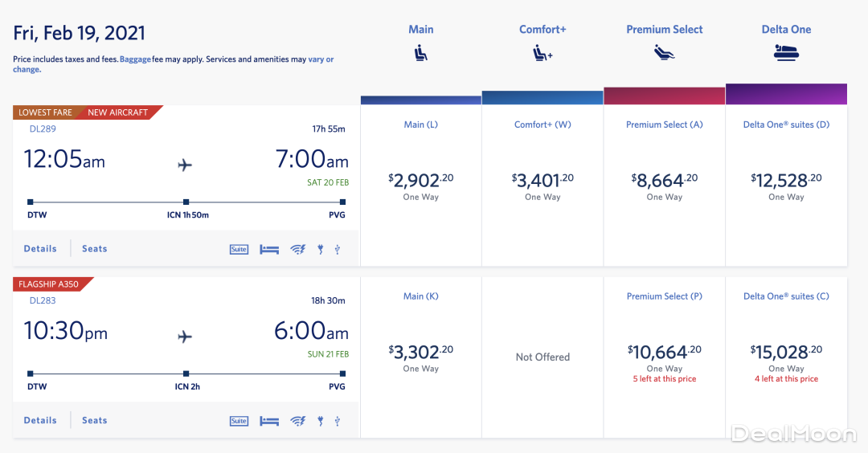Open Details for flight DL289
Screen dimensions: 868x453
click(x=40, y=249)
